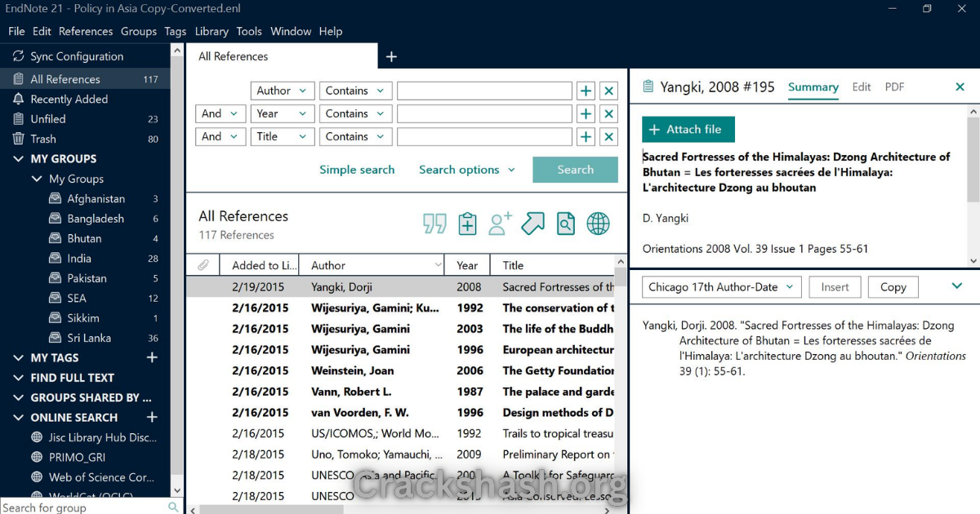980x514 pixels.
Task: Click the Author search text field
Action: pyautogui.click(x=484, y=91)
